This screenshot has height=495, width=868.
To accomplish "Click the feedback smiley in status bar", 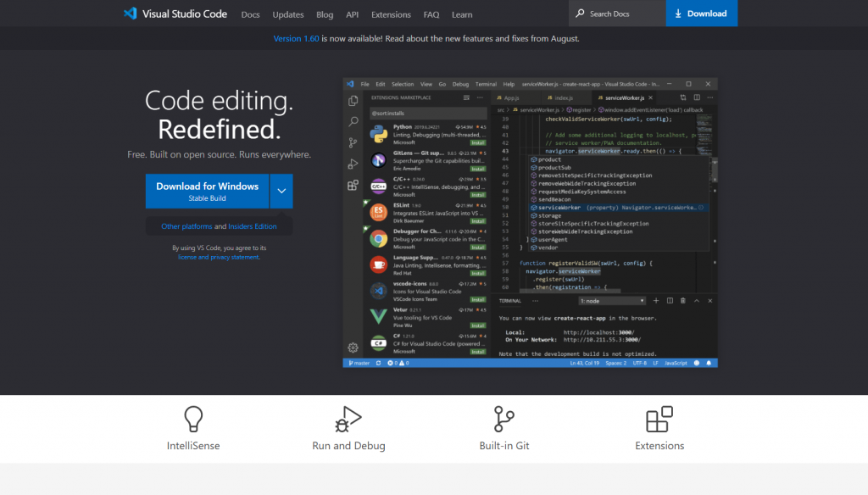I will (x=697, y=364).
